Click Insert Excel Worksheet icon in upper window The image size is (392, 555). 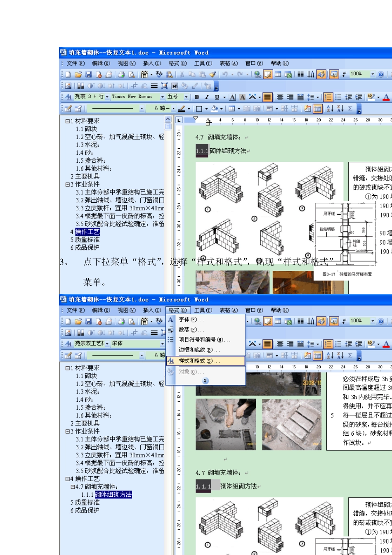coord(288,75)
